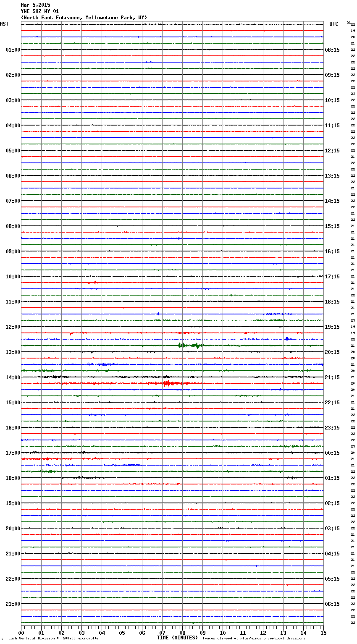Select the "14:00" MST time label
Viewport: 357px width, 644px height.
pyautogui.click(x=13, y=377)
